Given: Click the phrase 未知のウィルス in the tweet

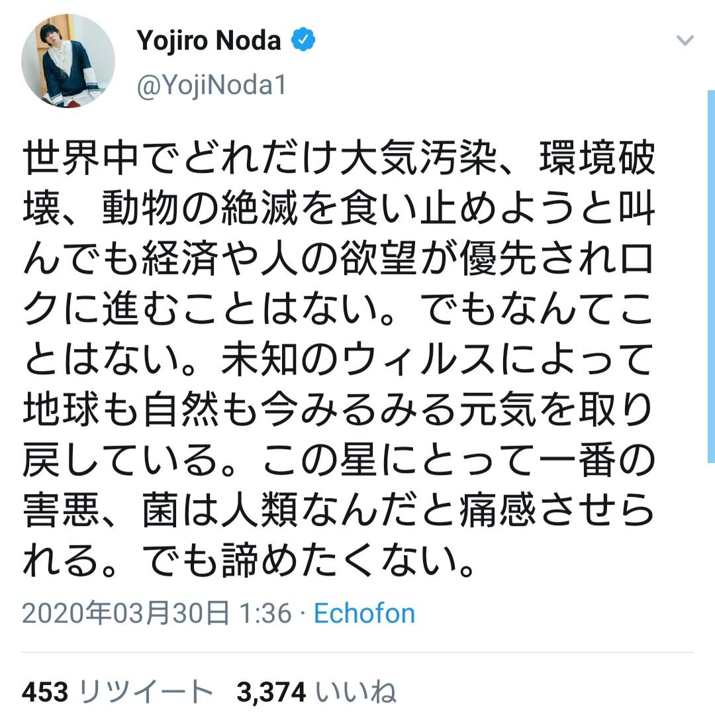Looking at the screenshot, I should click(359, 359).
